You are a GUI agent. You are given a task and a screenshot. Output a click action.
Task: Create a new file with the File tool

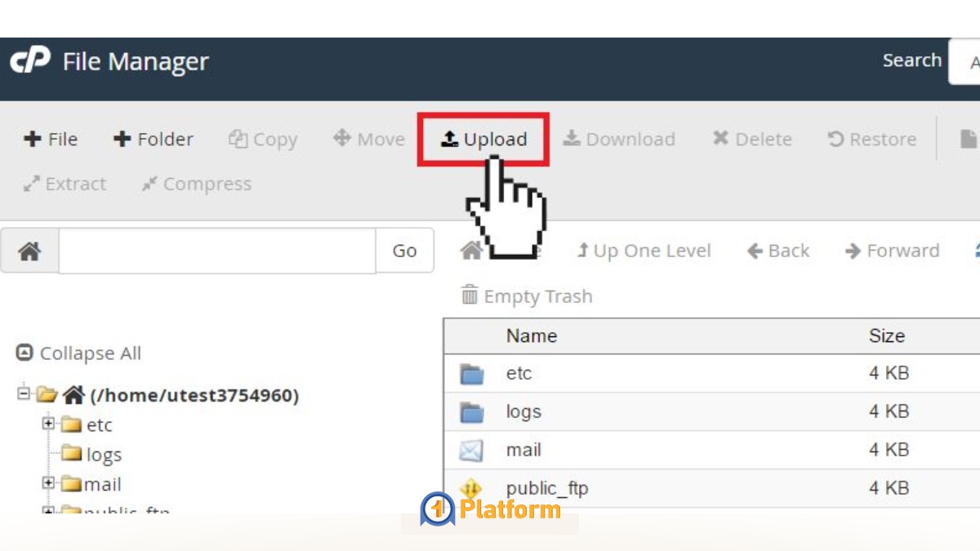point(50,139)
